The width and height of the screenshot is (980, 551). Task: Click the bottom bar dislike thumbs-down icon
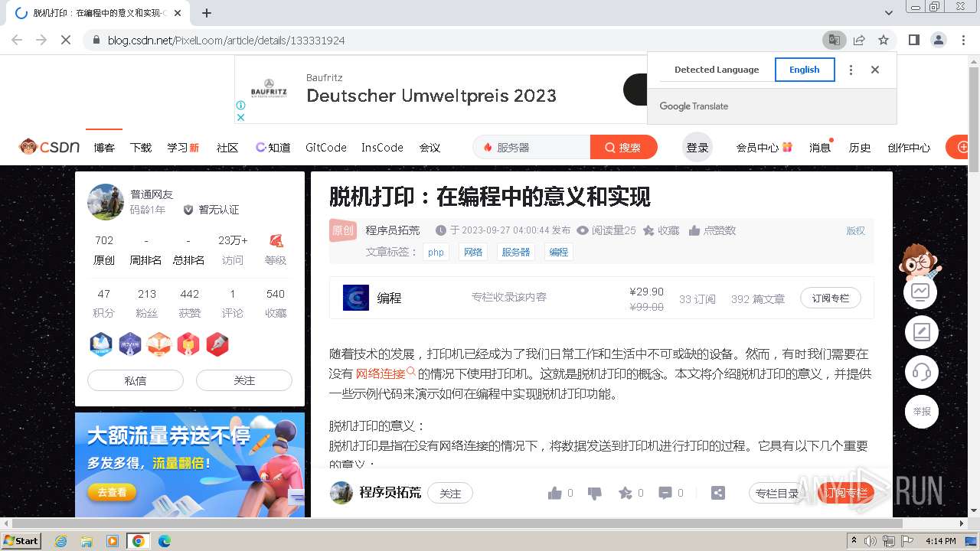[595, 493]
